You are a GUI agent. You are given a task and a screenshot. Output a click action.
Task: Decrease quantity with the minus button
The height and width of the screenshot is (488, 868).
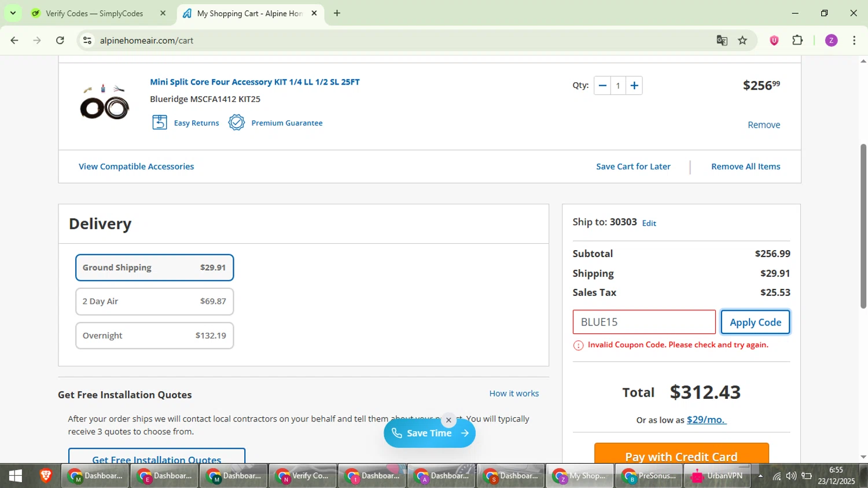pyautogui.click(x=602, y=86)
